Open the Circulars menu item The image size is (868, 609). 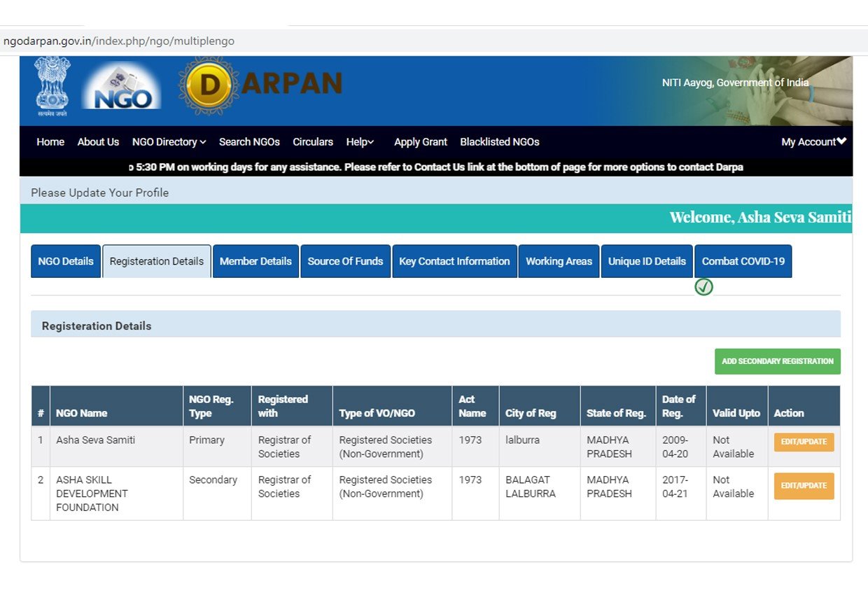tap(313, 142)
